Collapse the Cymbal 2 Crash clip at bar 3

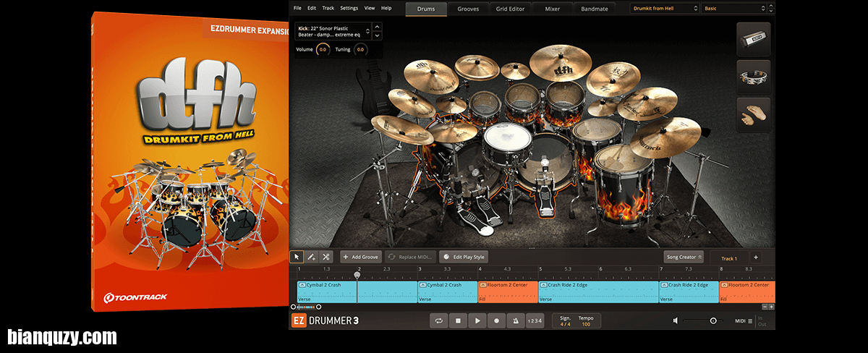click(422, 285)
